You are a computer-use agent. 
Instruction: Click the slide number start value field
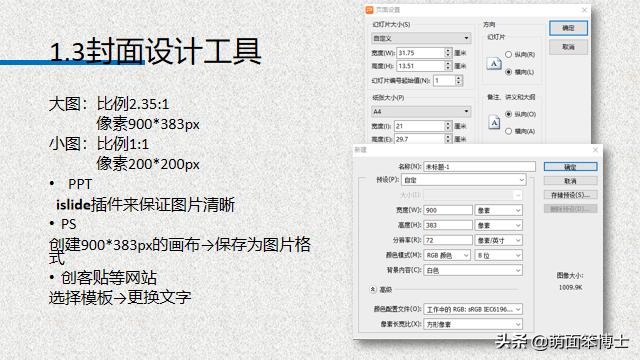[x=444, y=80]
